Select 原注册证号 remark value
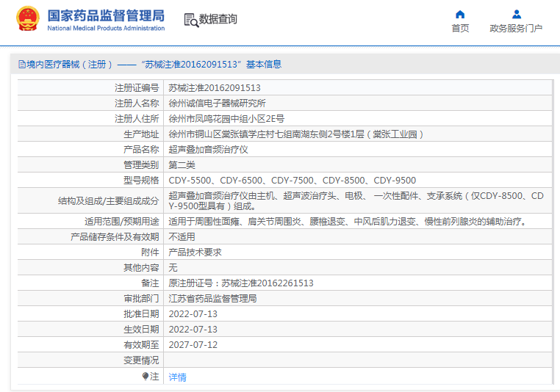This screenshot has width=560, height=392. (241, 283)
